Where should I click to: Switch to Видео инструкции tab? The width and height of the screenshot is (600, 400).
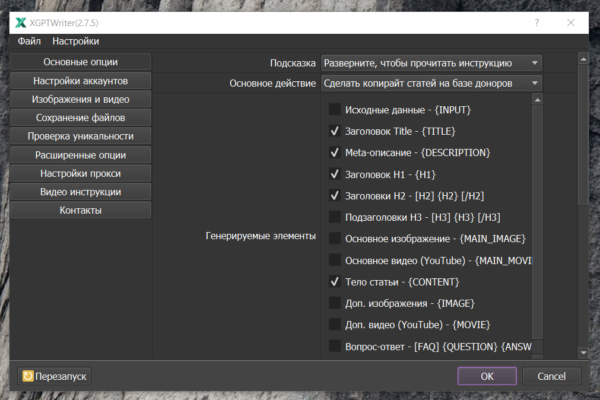click(80, 192)
